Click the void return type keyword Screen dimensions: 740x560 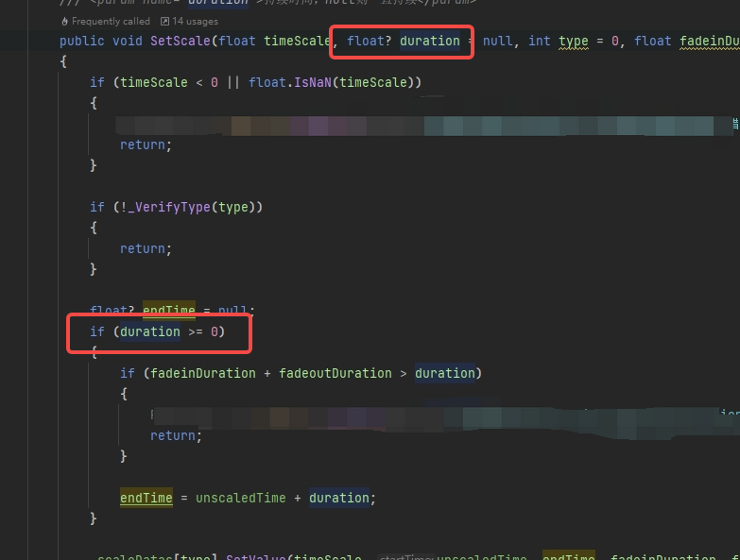[x=128, y=41]
